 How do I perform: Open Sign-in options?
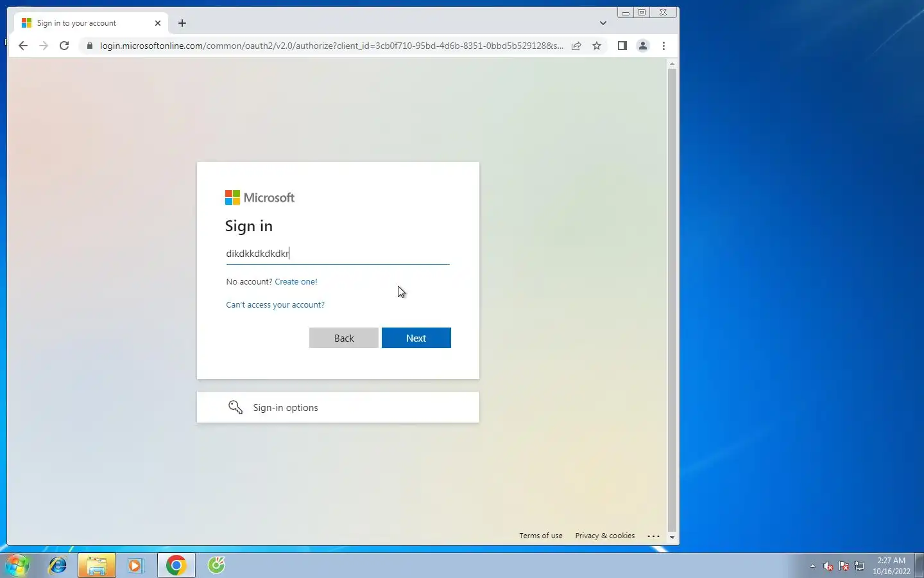pyautogui.click(x=338, y=407)
